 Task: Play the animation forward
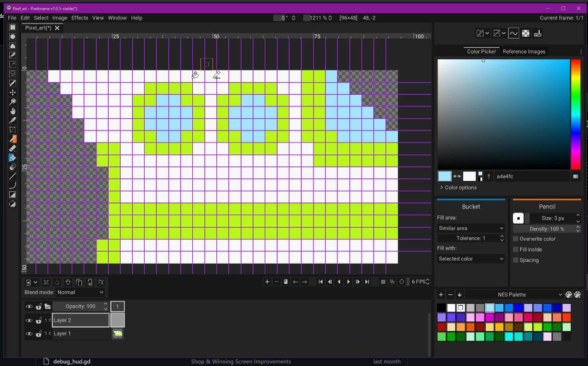coord(348,281)
